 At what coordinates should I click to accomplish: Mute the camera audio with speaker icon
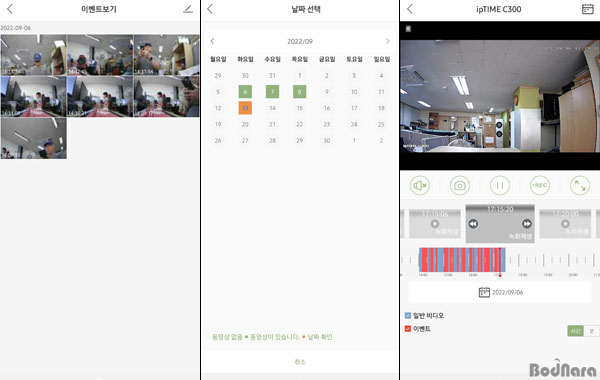[420, 186]
